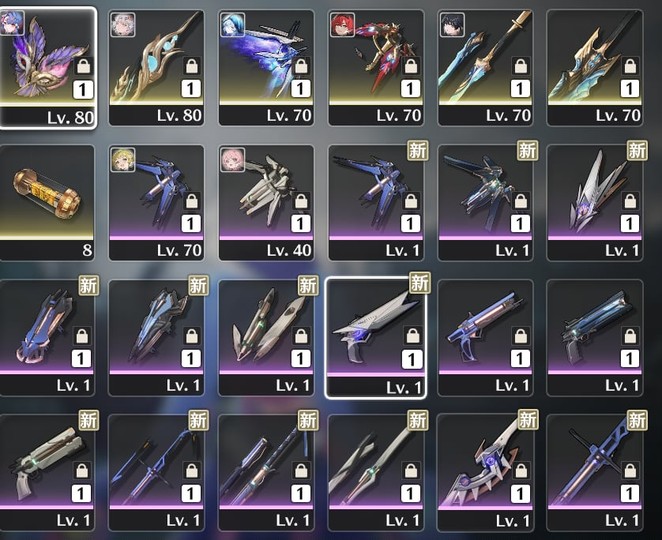662x540 pixels.
Task: Choose the dark blue revolver end of third row
Action: (595, 338)
